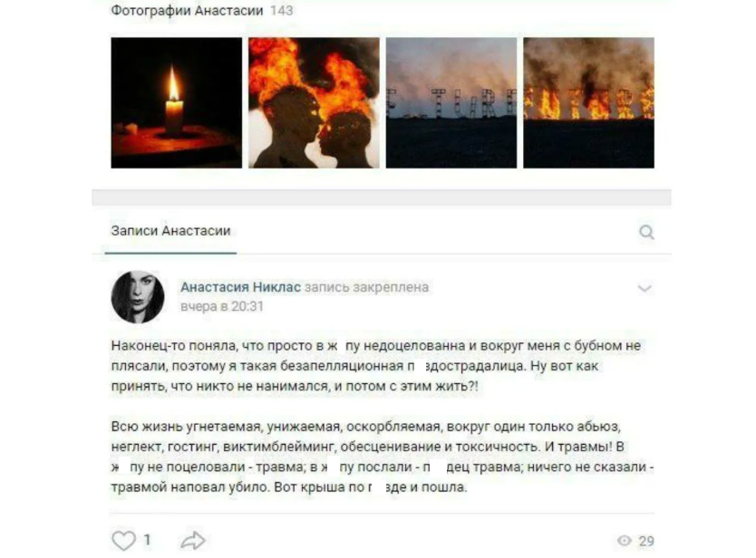756x558 pixels.
Task: Open post options chevron menu
Action: click(645, 288)
